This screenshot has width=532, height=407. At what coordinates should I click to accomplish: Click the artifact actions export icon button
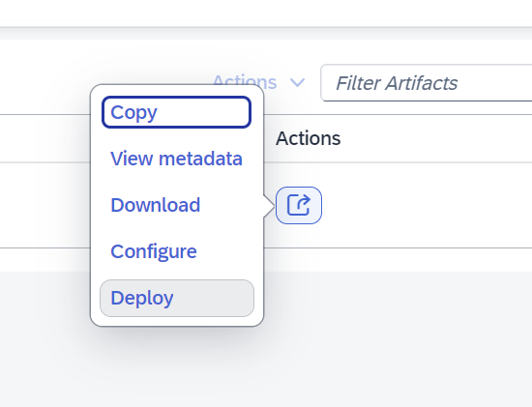point(299,205)
